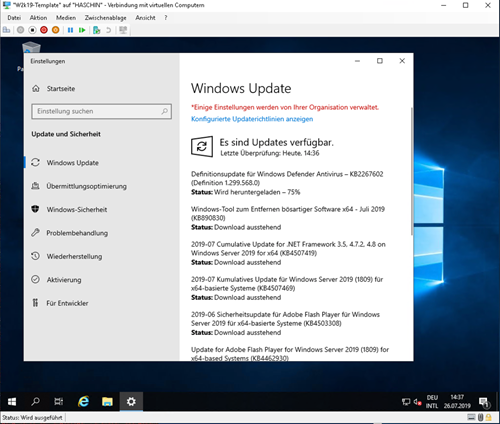Viewport: 500px width, 424px height.
Task: Open the Medien menu
Action: [x=66, y=18]
